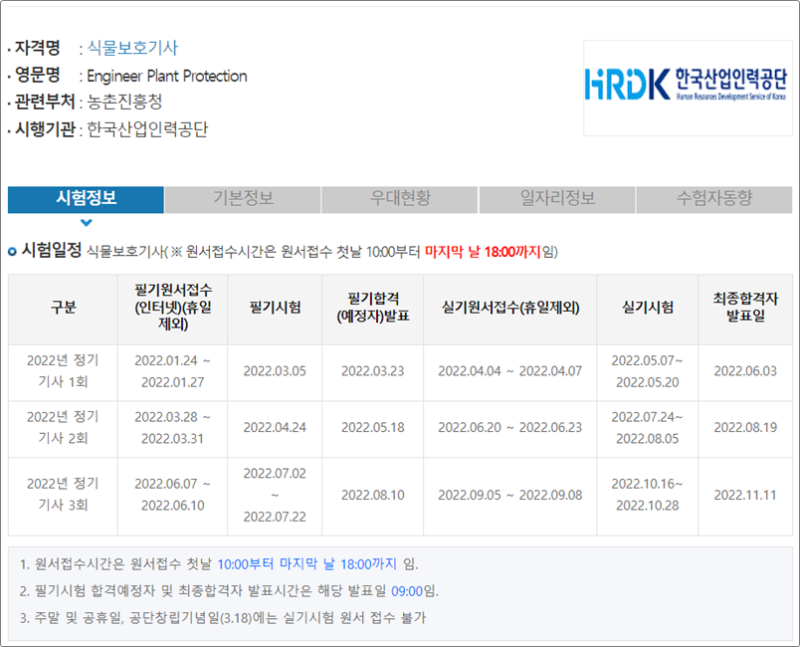Click the 2022.07.24~ 2022.08.05 cell
The width and height of the screenshot is (800, 647).
647,428
